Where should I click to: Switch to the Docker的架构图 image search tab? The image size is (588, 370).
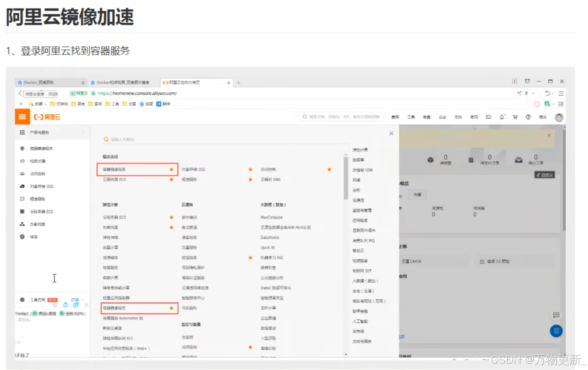tap(123, 83)
